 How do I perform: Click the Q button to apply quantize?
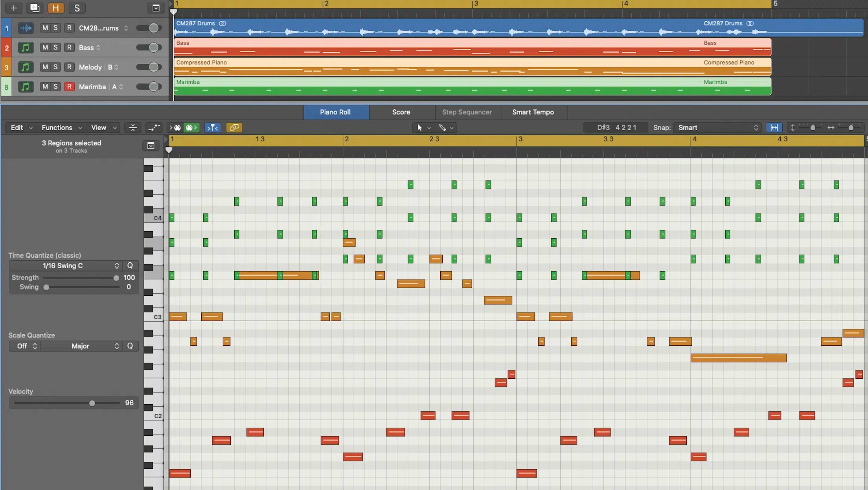point(130,265)
